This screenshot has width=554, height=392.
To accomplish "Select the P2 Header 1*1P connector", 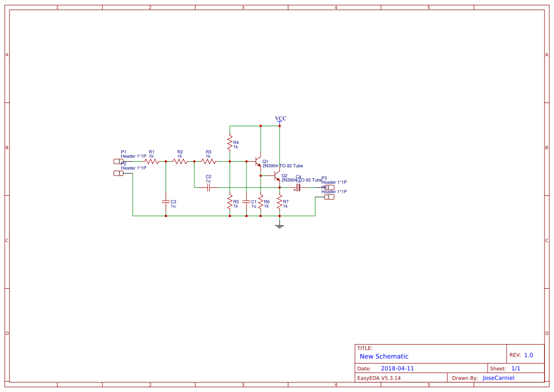I will click(119, 172).
